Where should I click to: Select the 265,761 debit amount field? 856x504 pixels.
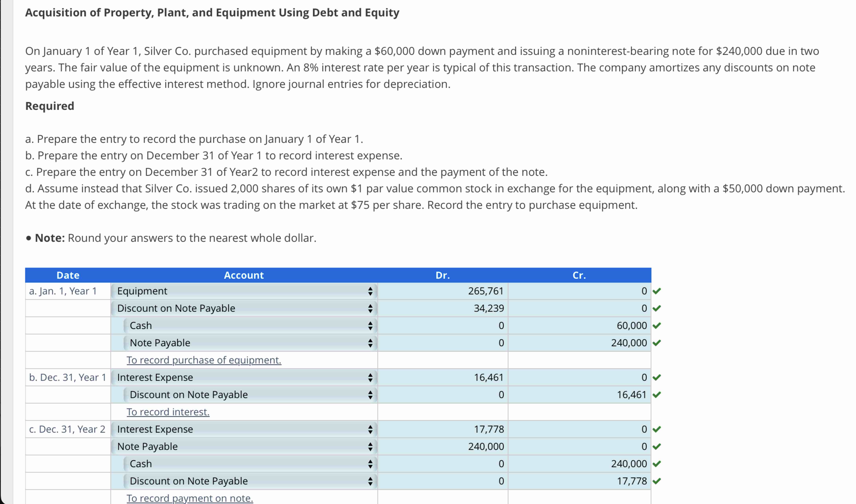point(442,291)
